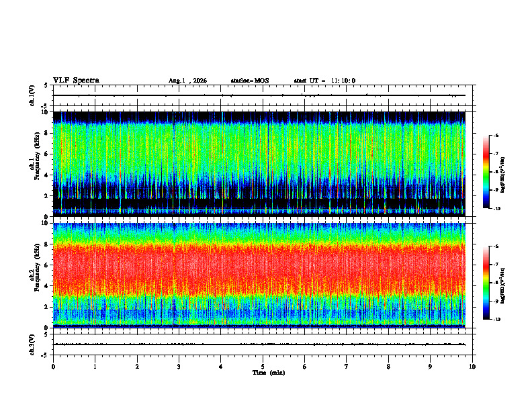Click the ch.1 voltage waveform trace
The width and height of the screenshot is (532, 411).
click(x=259, y=95)
